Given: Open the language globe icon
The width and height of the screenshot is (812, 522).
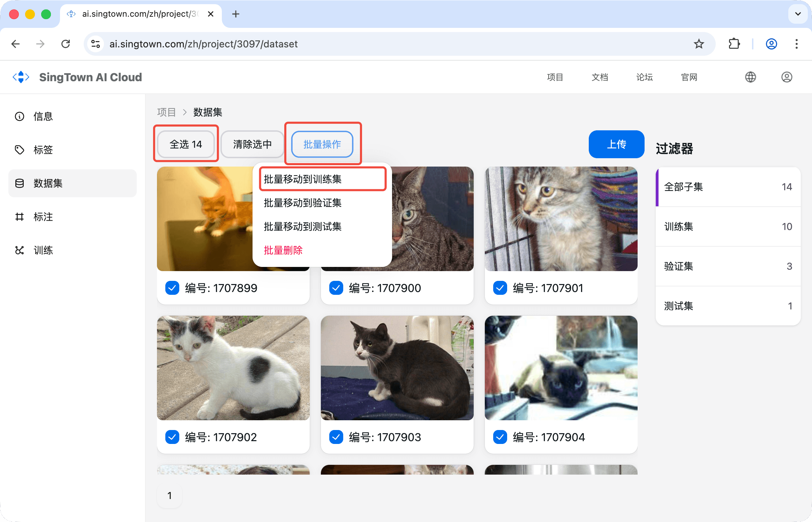Looking at the screenshot, I should click(750, 77).
